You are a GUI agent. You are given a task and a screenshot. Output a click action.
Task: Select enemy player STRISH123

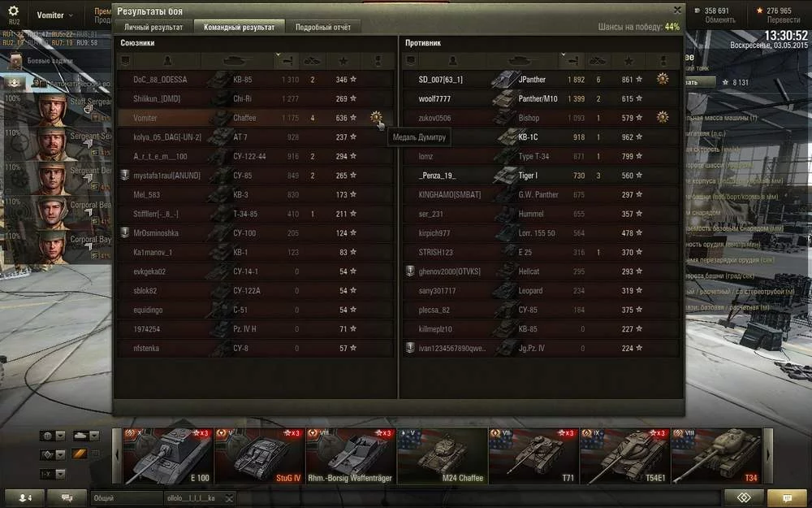[x=435, y=252]
